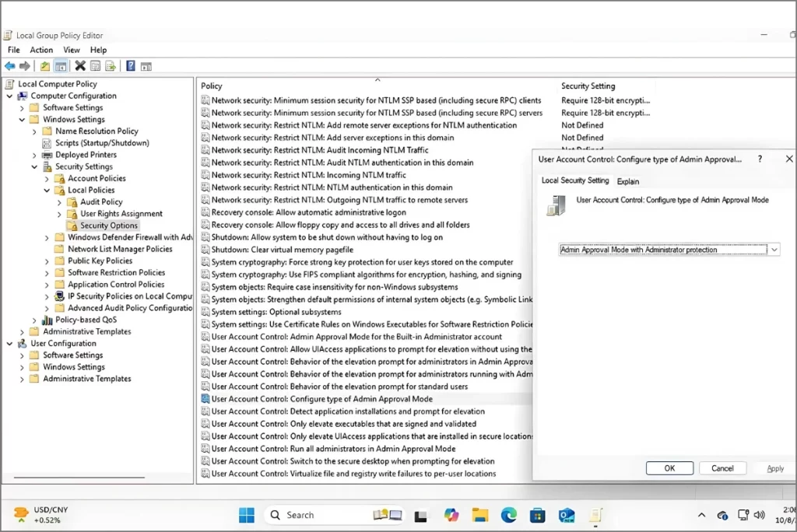Image resolution: width=797 pixels, height=532 pixels.
Task: Click the Forward arrow toolbar icon
Action: pyautogui.click(x=24, y=66)
